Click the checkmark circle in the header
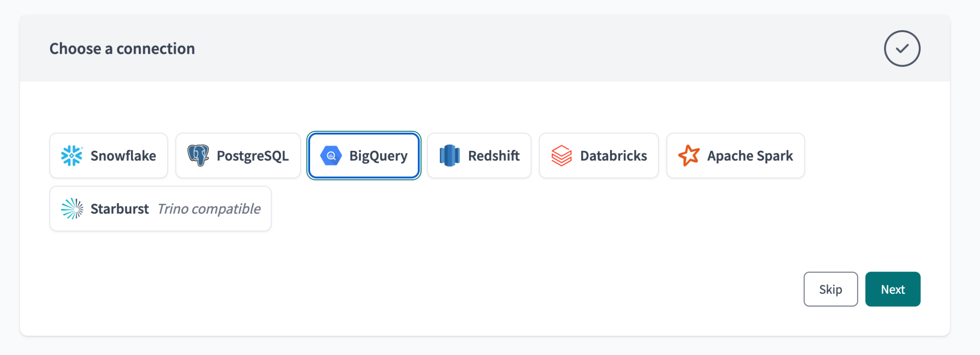Image resolution: width=980 pixels, height=355 pixels. tap(902, 48)
